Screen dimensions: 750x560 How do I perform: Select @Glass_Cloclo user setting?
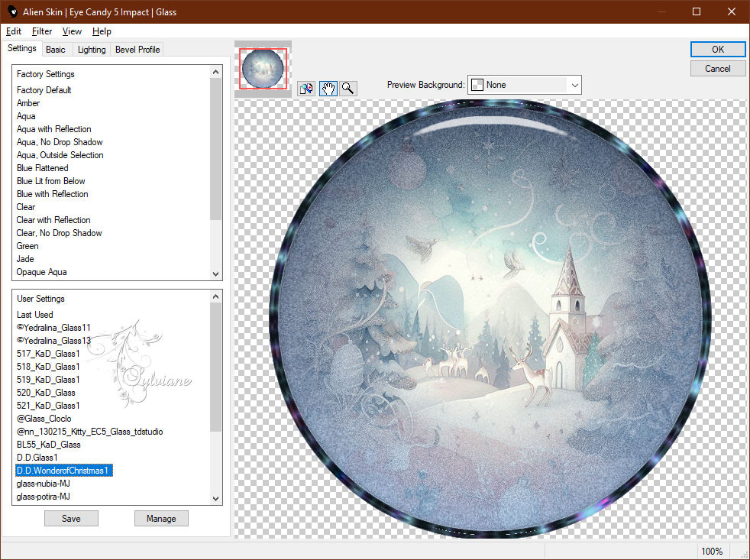pyautogui.click(x=44, y=419)
